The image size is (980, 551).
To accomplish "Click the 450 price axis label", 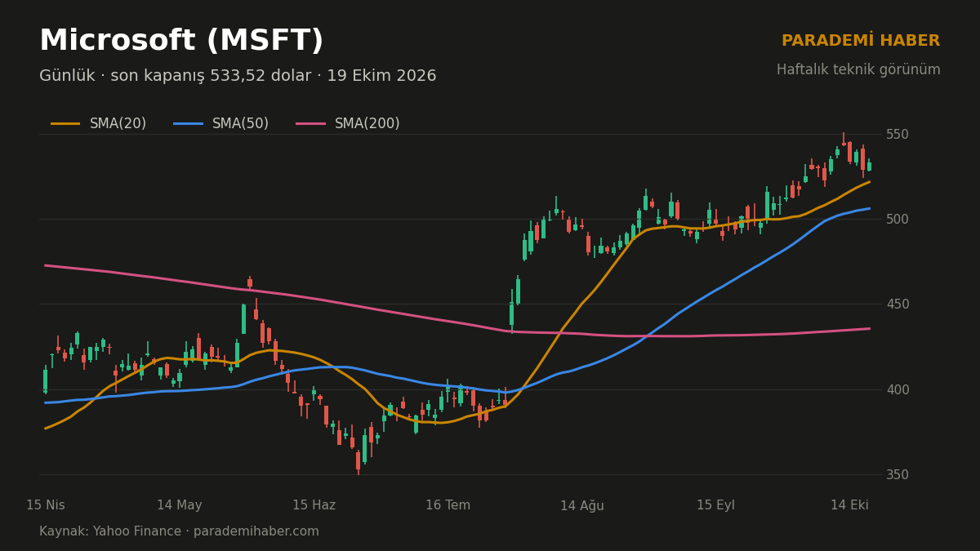I will click(898, 304).
